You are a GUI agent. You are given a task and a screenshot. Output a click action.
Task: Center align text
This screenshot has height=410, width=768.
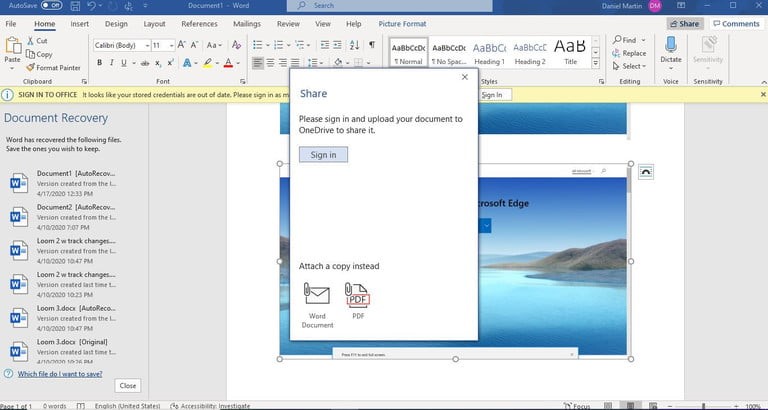270,63
